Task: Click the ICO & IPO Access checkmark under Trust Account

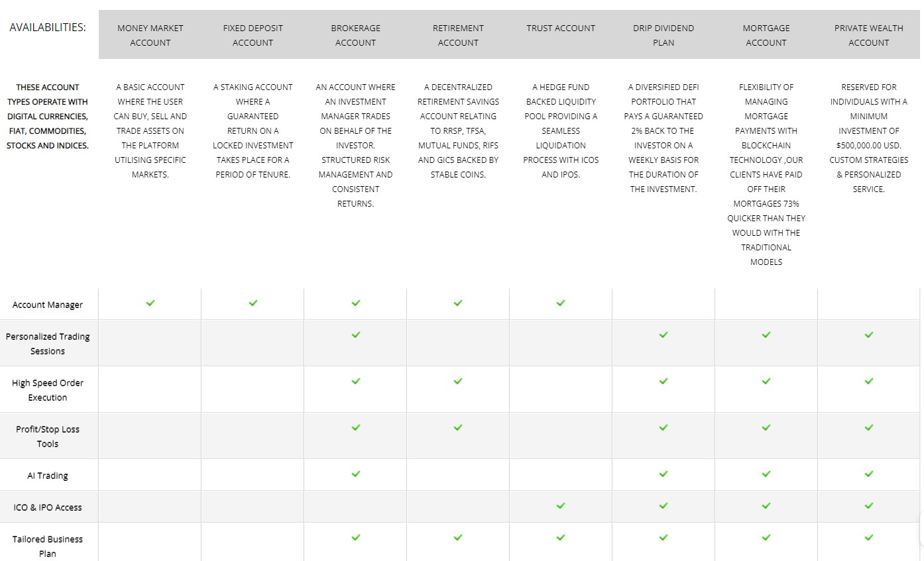Action: click(561, 505)
